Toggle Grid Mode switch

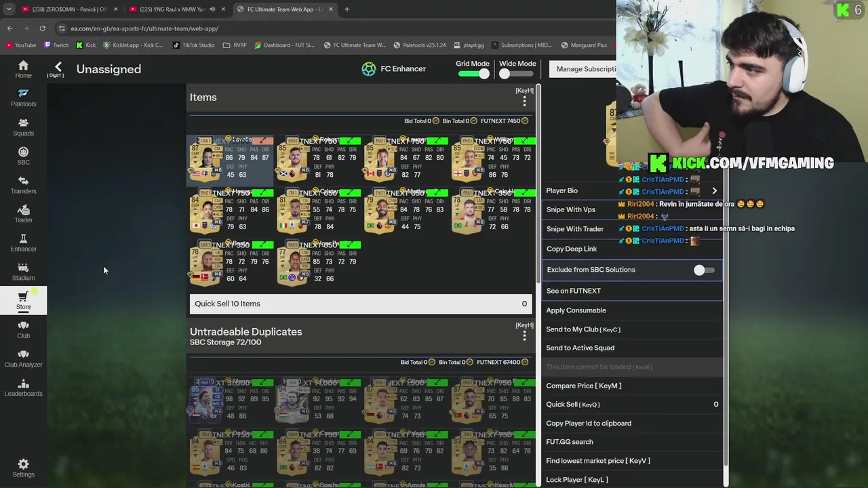[x=473, y=74]
